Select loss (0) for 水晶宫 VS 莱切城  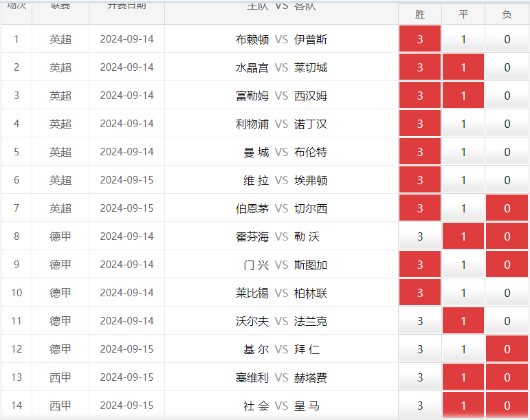[x=507, y=67]
